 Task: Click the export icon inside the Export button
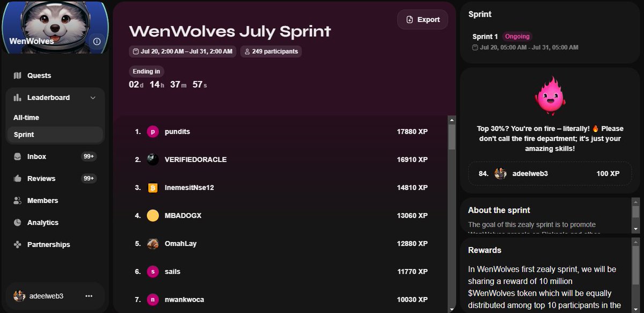pyautogui.click(x=409, y=19)
